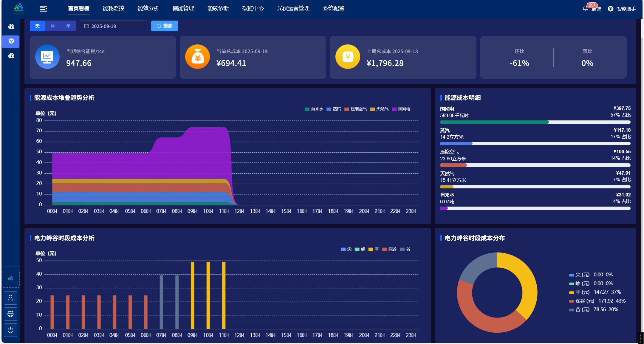This screenshot has height=344, width=644.
Task: Open the 能耗监控 menu
Action: [113, 8]
